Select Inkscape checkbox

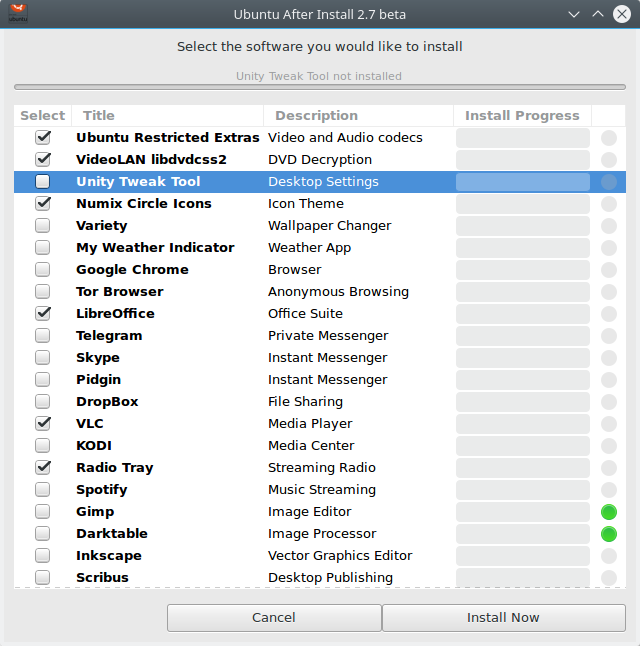pyautogui.click(x=43, y=555)
